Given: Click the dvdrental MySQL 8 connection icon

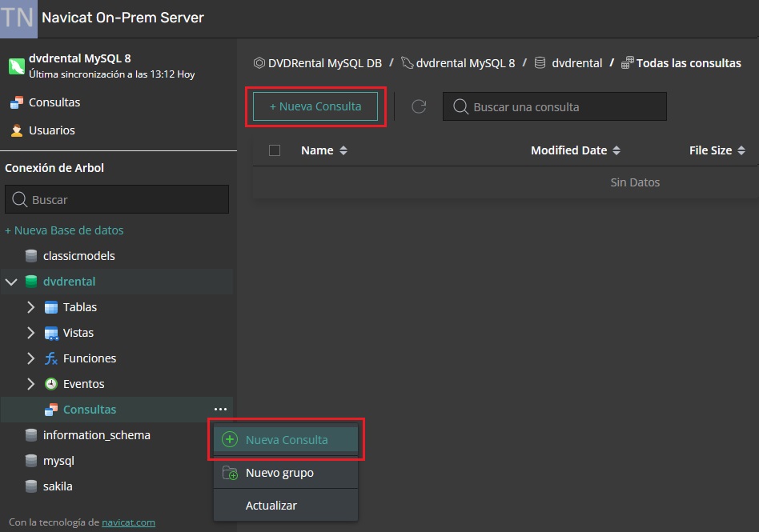Looking at the screenshot, I should 17,66.
